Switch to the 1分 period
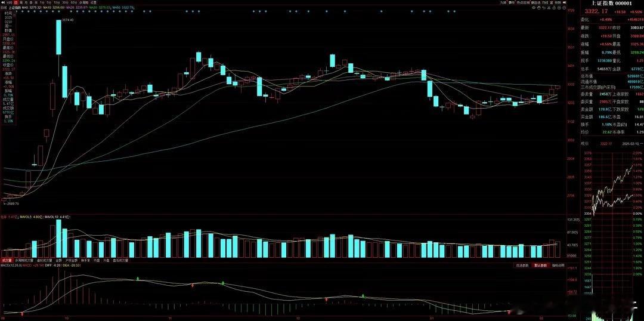The image size is (644, 321). [x=42, y=2]
